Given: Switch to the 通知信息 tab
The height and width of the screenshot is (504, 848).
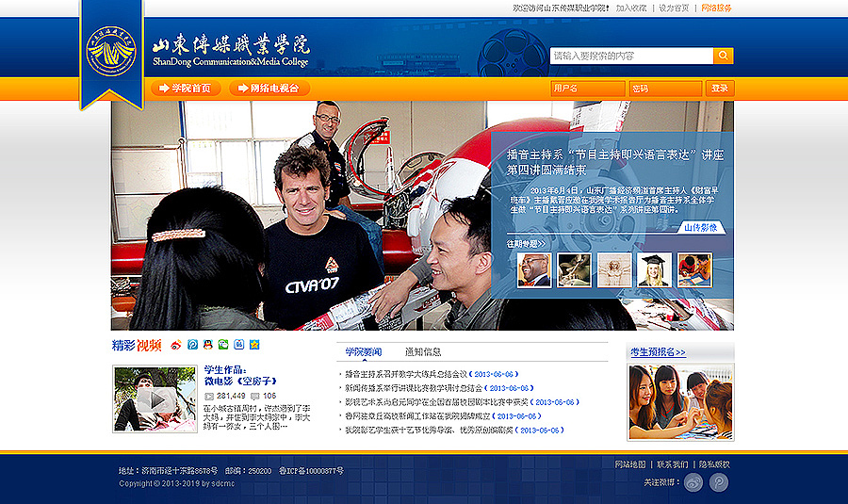Looking at the screenshot, I should [x=423, y=352].
